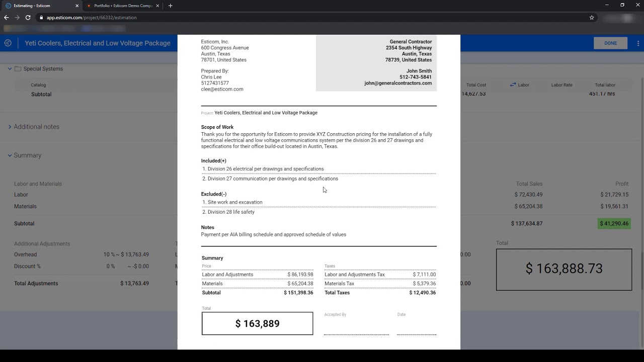Click the Total Sales column header

pos(529,184)
